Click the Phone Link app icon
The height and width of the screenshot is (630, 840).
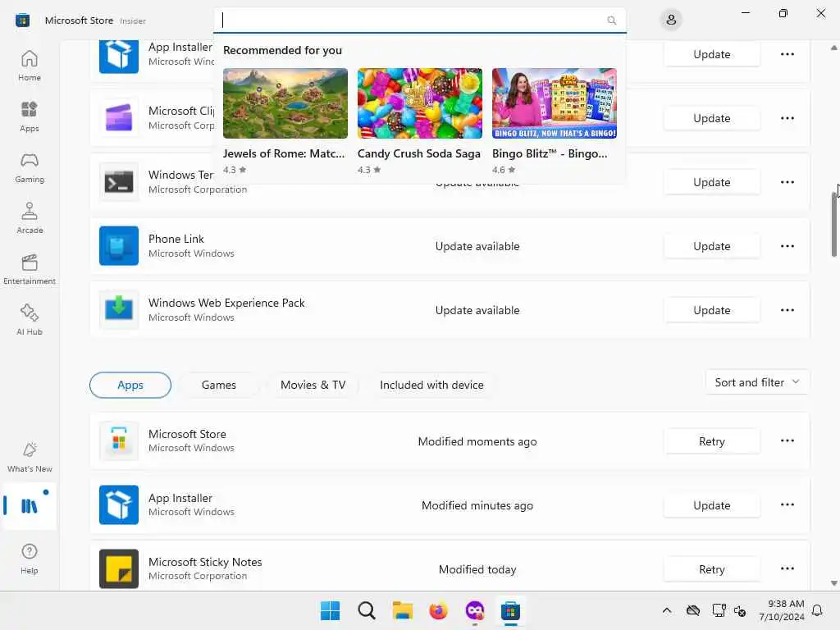click(x=119, y=246)
